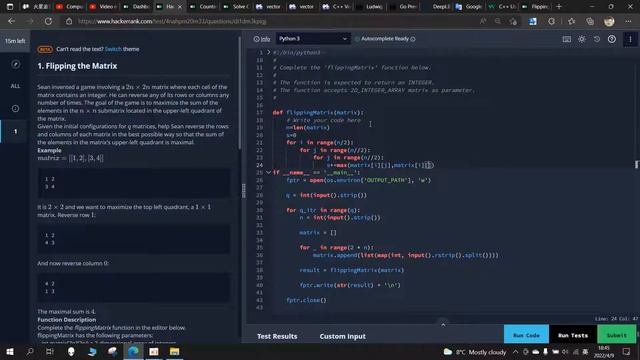
Task: Open the Python 3 language dropdown
Action: (x=313, y=39)
